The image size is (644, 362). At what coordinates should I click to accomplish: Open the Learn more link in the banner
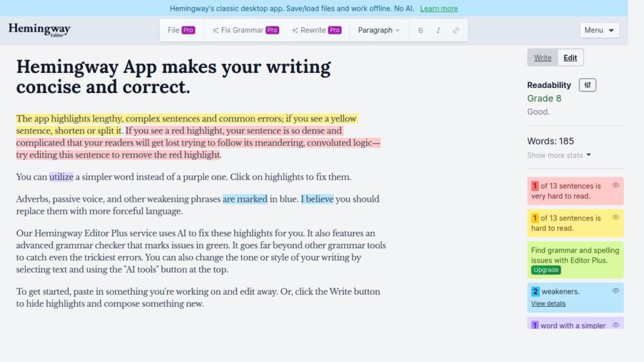pos(439,8)
